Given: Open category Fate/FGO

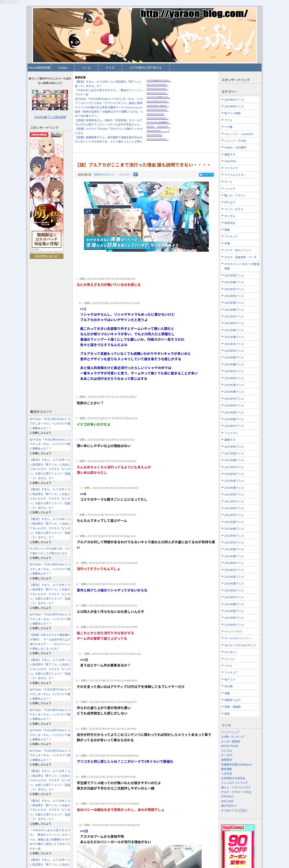Looking at the screenshot, I should click(230, 161).
